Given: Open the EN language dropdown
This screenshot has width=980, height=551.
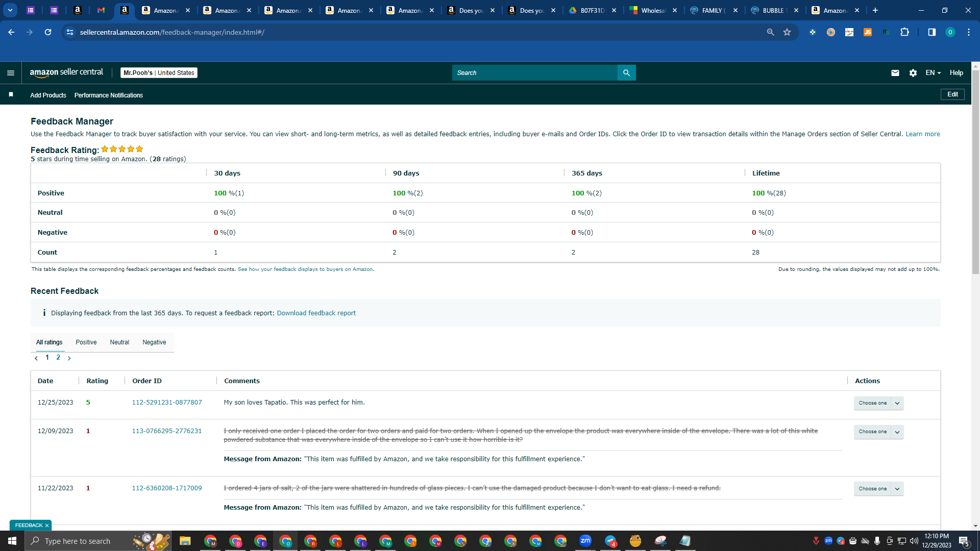Looking at the screenshot, I should click(x=933, y=73).
